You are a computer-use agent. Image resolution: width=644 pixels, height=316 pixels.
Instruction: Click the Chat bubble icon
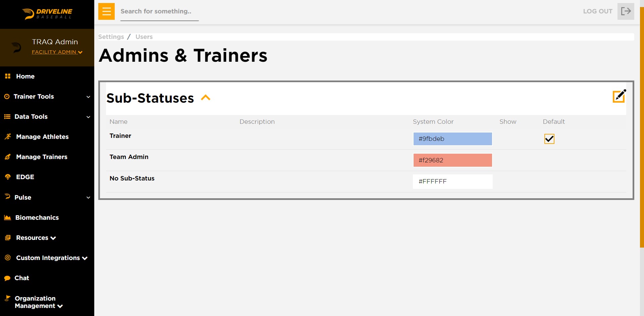pos(7,278)
